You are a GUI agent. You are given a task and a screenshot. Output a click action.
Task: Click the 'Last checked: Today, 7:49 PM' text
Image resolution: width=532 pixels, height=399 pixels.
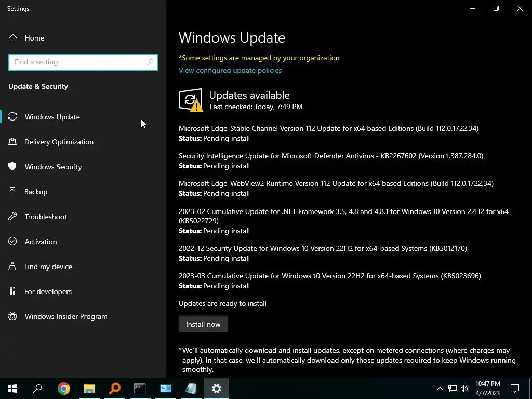pyautogui.click(x=256, y=107)
